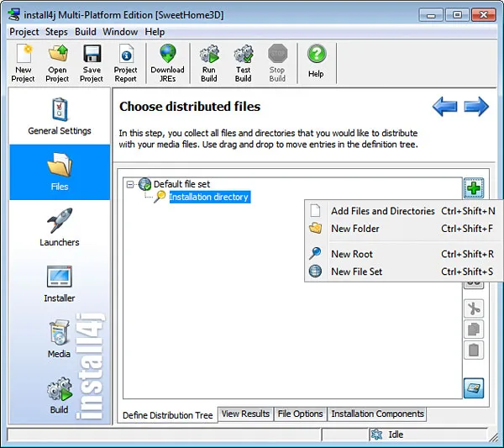Save the project with the floppy disk icon
The height and width of the screenshot is (448, 504).
[x=92, y=63]
